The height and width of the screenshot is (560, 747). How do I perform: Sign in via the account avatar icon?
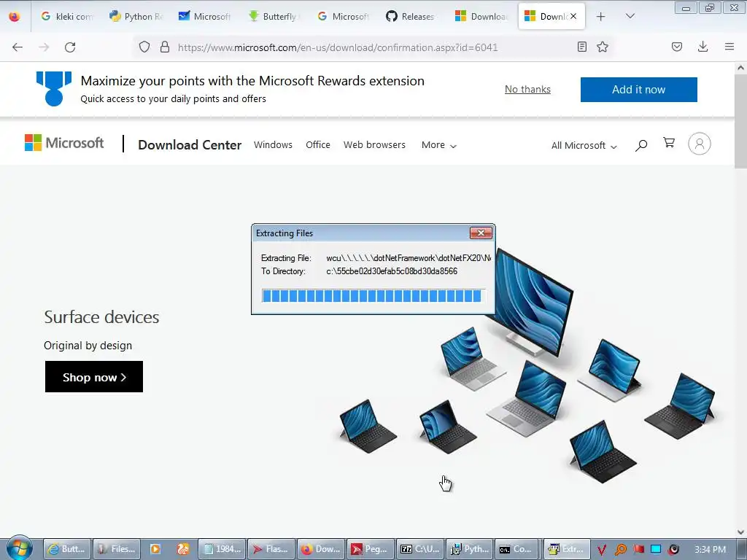(700, 144)
